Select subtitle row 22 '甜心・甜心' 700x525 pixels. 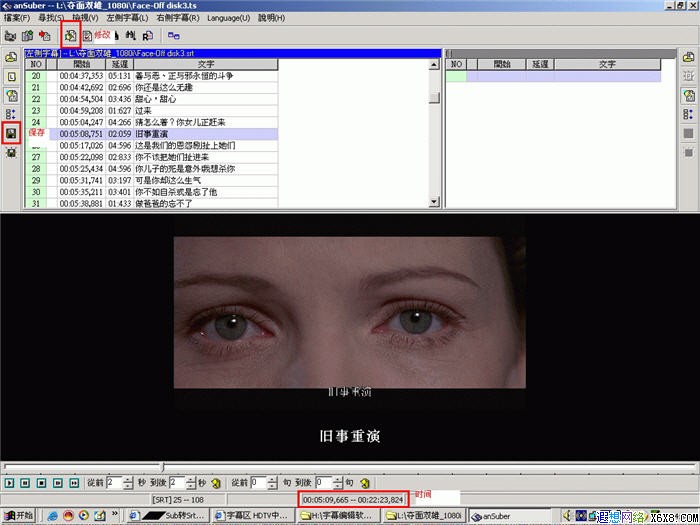click(x=152, y=99)
